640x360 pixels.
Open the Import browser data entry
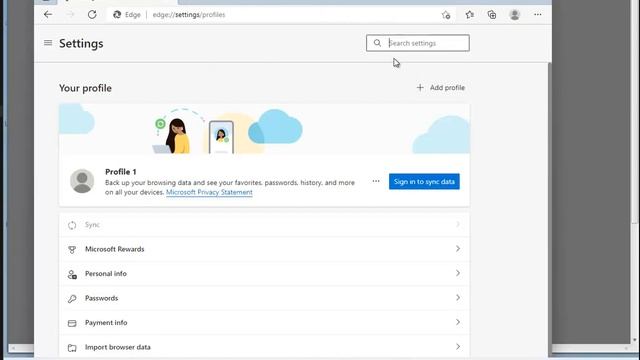pyautogui.click(x=264, y=347)
